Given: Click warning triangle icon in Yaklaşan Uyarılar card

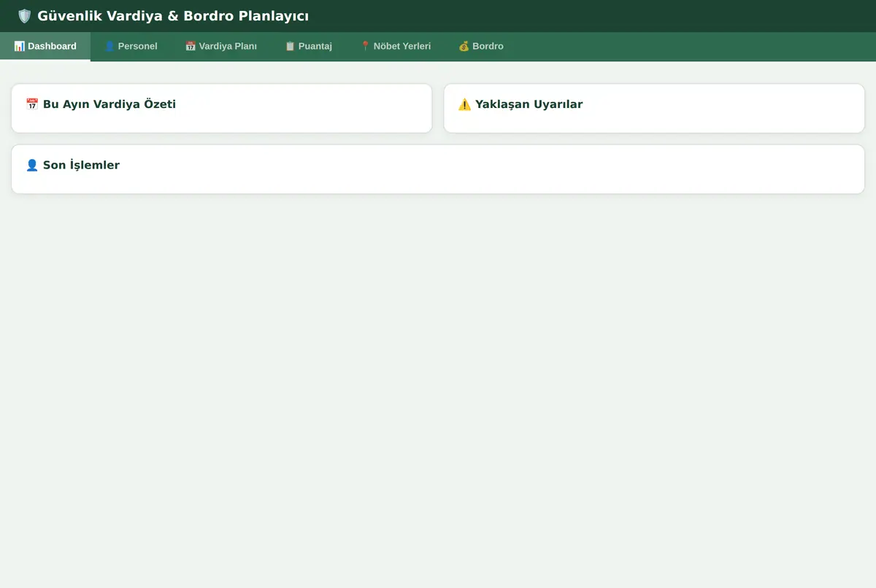Looking at the screenshot, I should tap(465, 104).
